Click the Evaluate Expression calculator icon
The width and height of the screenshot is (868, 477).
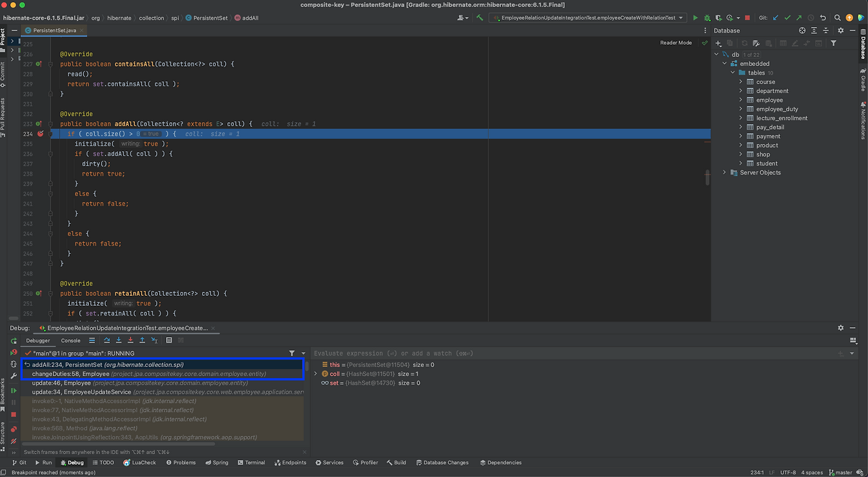[169, 341]
